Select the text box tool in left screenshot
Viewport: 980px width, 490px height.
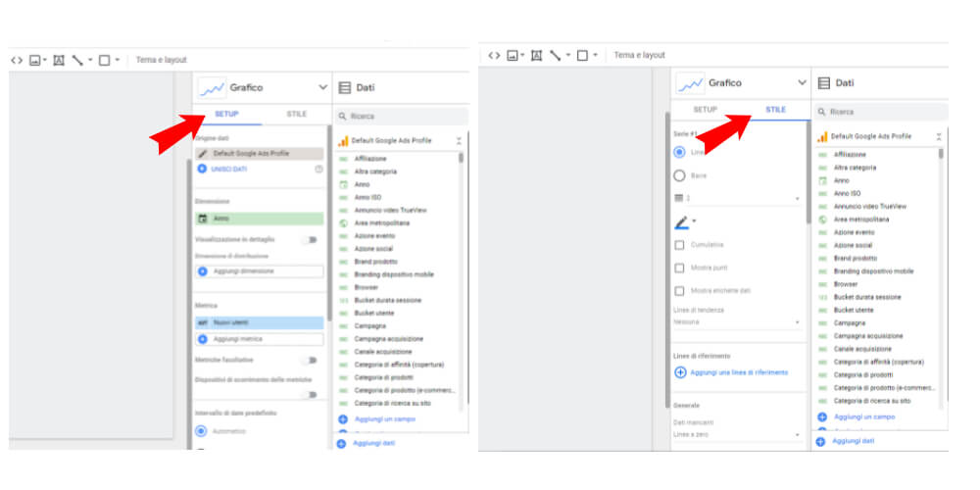pyautogui.click(x=59, y=61)
